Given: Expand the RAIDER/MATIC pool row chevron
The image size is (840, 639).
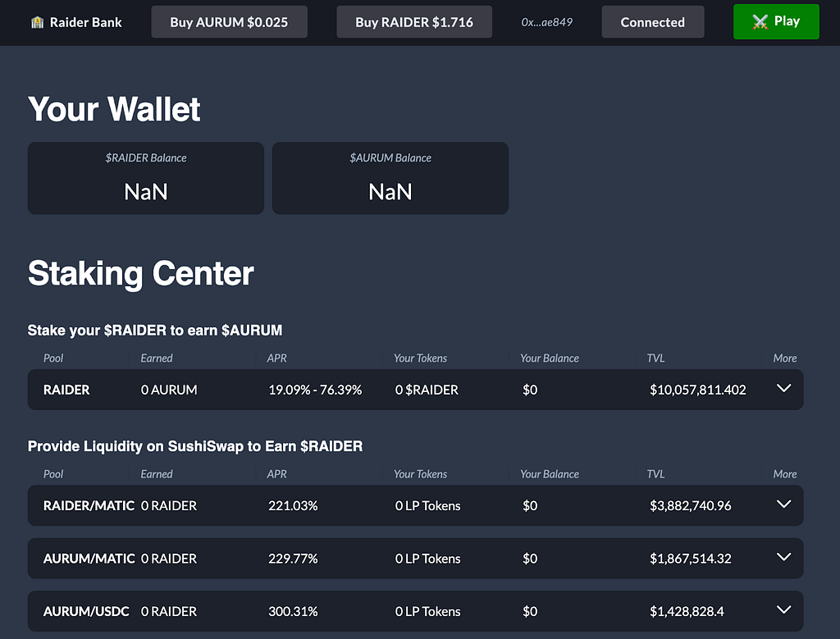Looking at the screenshot, I should click(x=783, y=504).
